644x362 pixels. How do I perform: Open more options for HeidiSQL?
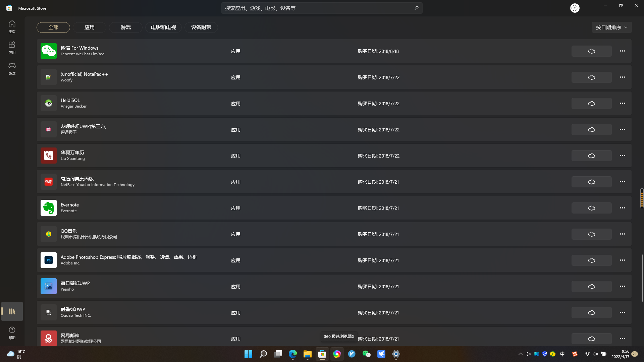pyautogui.click(x=622, y=103)
